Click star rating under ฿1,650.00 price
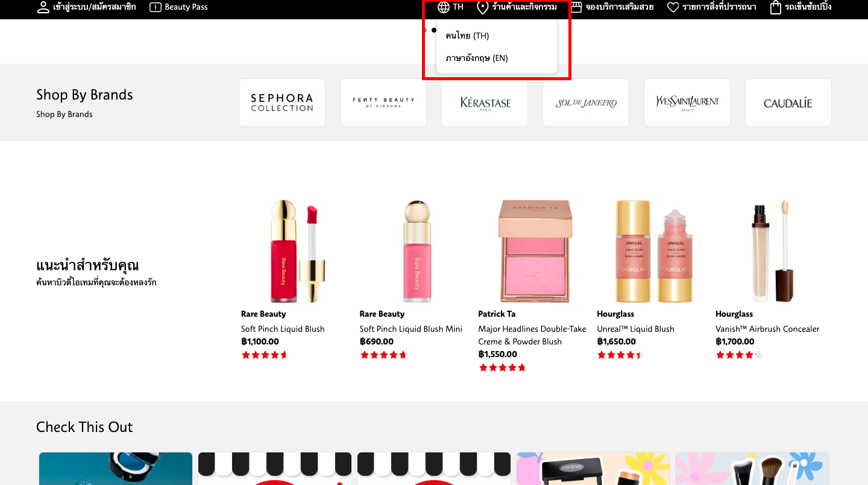Viewport: 868px width, 485px height. tap(620, 355)
